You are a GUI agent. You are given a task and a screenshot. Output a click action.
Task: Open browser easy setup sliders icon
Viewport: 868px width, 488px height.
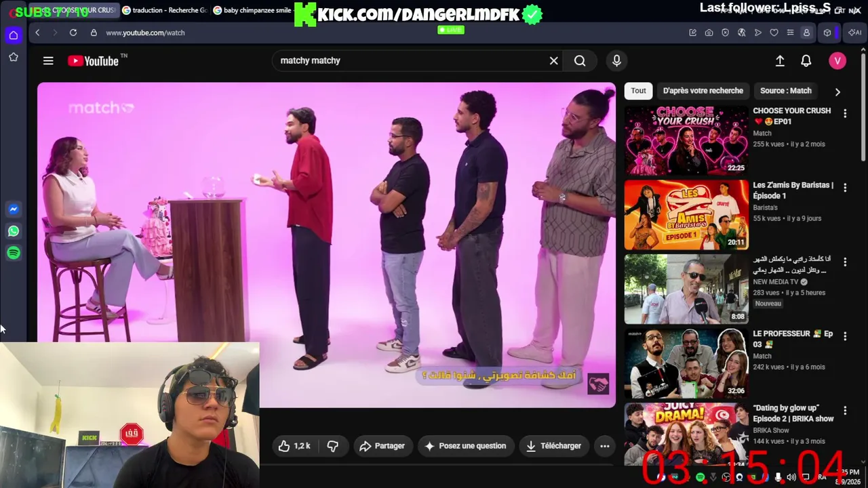click(790, 33)
